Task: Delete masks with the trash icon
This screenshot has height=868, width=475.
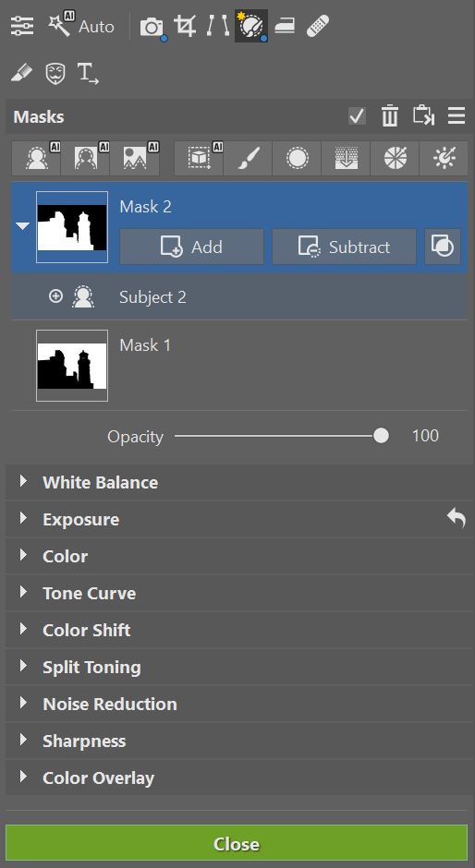Action: 390,116
